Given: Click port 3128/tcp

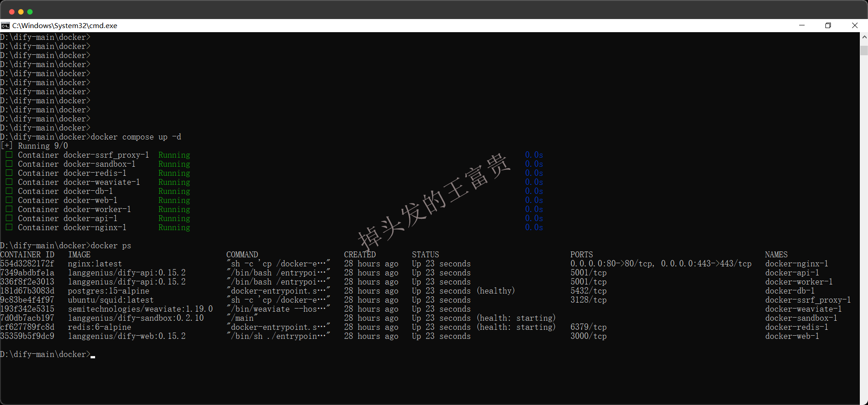Looking at the screenshot, I should (589, 300).
